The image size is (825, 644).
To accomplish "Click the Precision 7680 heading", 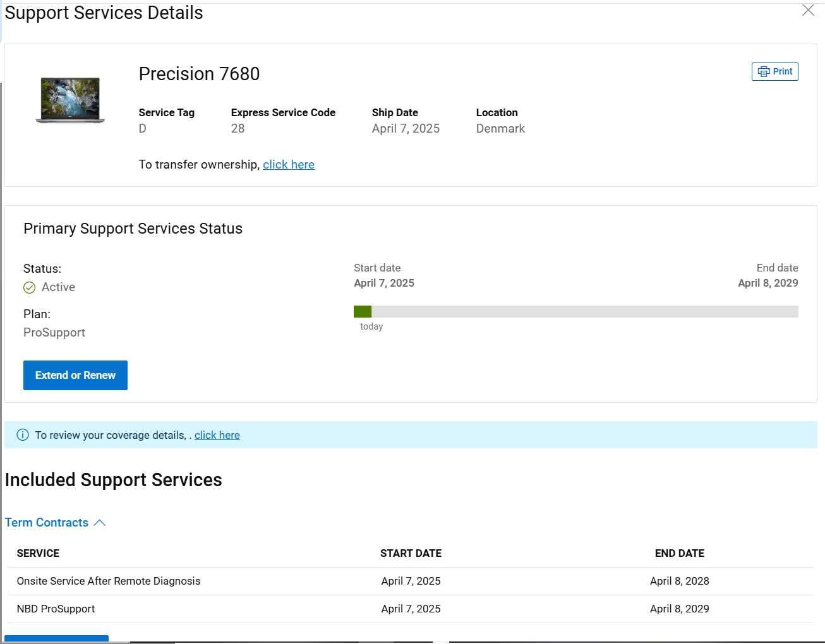I will coord(199,74).
